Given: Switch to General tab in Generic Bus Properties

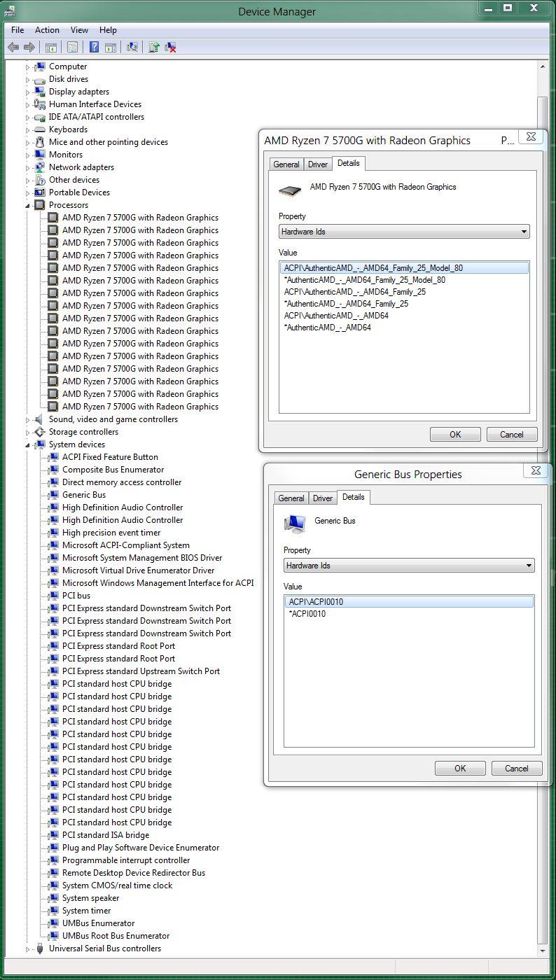Looking at the screenshot, I should coord(291,498).
